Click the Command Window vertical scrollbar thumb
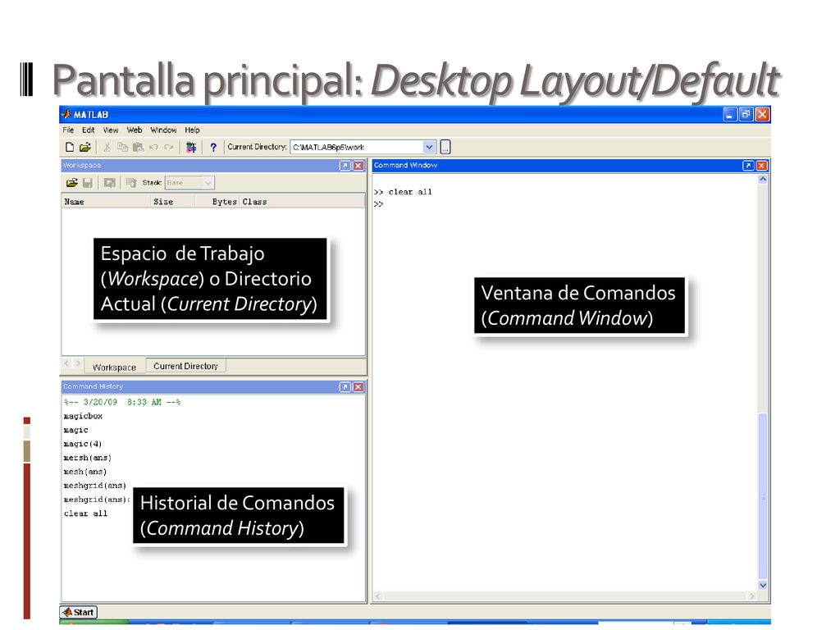 tap(763, 496)
